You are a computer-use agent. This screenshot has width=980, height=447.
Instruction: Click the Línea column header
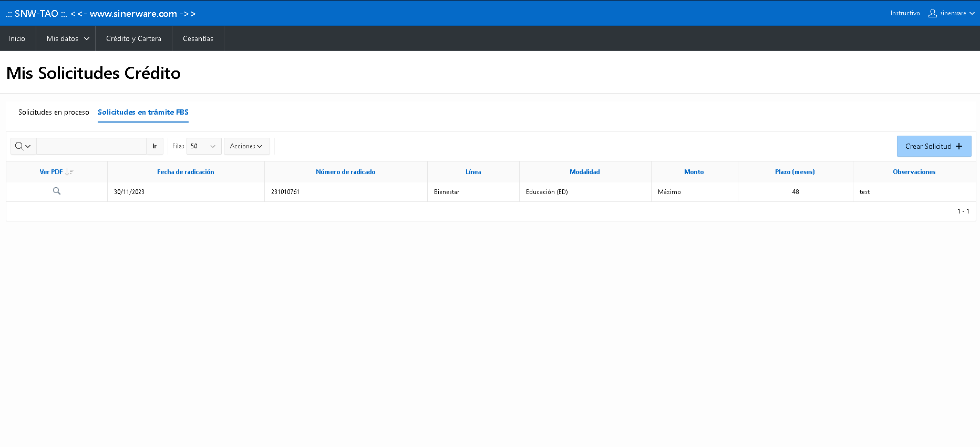pyautogui.click(x=473, y=172)
